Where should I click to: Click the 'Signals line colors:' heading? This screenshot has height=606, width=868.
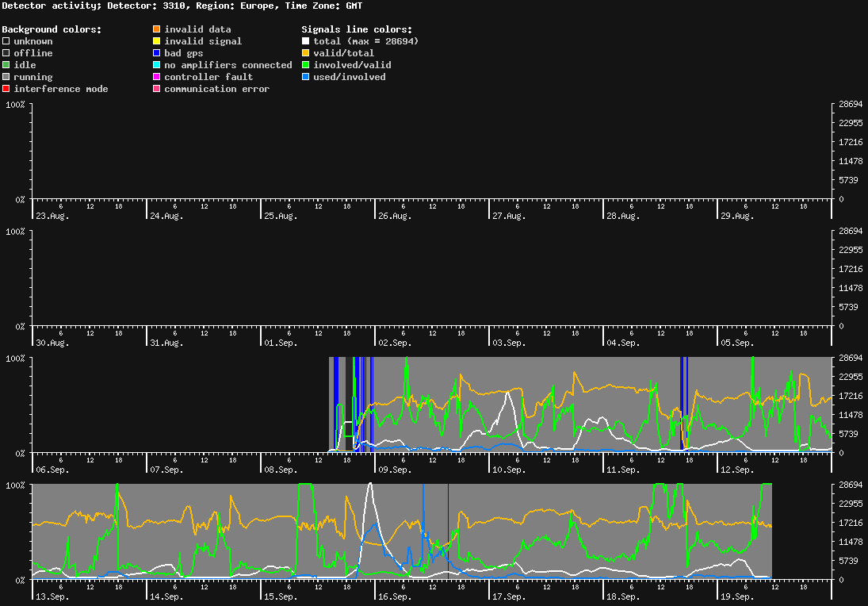pos(357,29)
